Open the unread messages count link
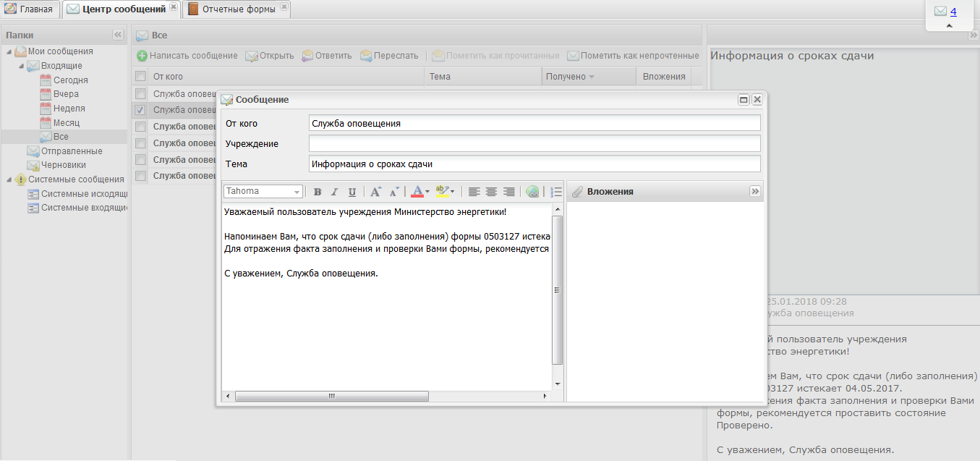This screenshot has width=980, height=461. click(x=953, y=12)
